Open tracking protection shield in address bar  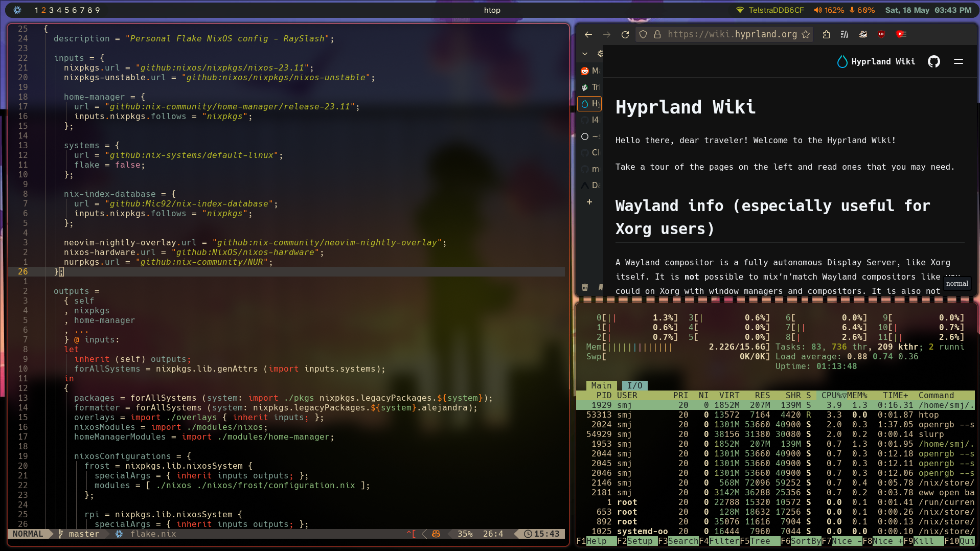[643, 34]
